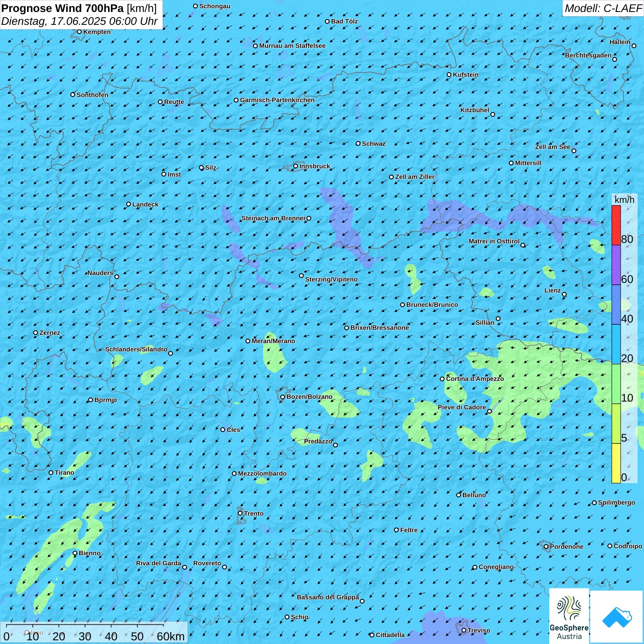Select the Mittersill city label
The height and width of the screenshot is (644, 644).
tap(528, 163)
